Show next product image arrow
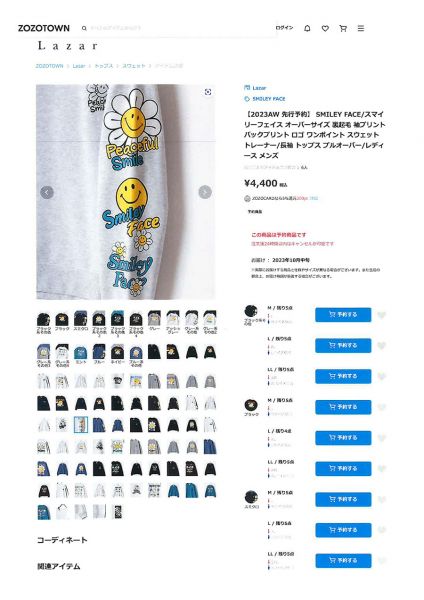Image resolution: width=424 pixels, height=600 pixels. 205,192
